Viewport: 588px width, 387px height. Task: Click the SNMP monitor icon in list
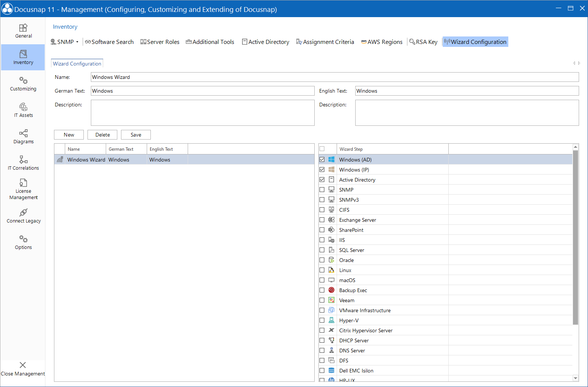[331, 190]
